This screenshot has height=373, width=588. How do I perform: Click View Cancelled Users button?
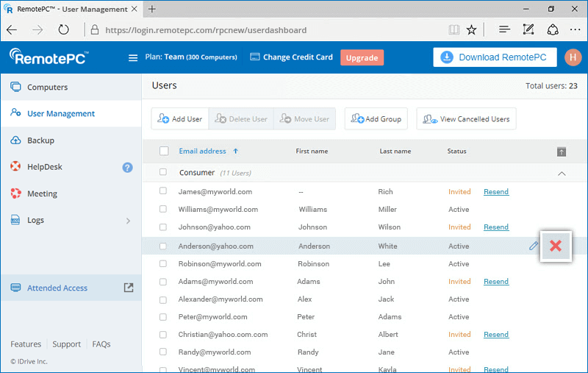(466, 118)
